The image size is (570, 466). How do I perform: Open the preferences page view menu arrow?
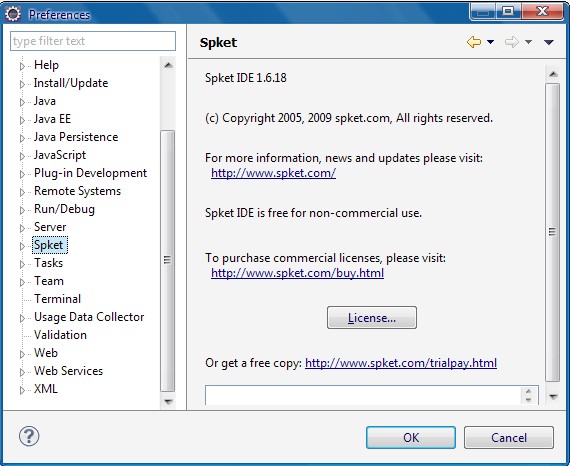click(549, 43)
